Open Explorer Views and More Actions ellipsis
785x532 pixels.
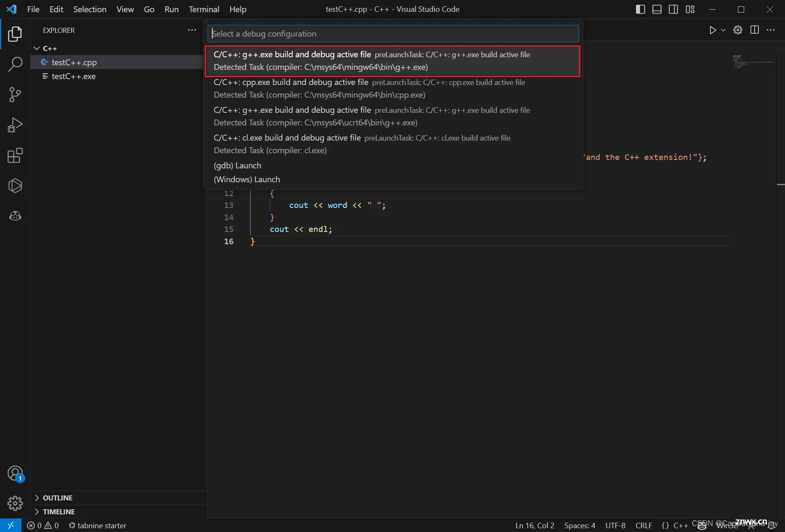click(192, 30)
